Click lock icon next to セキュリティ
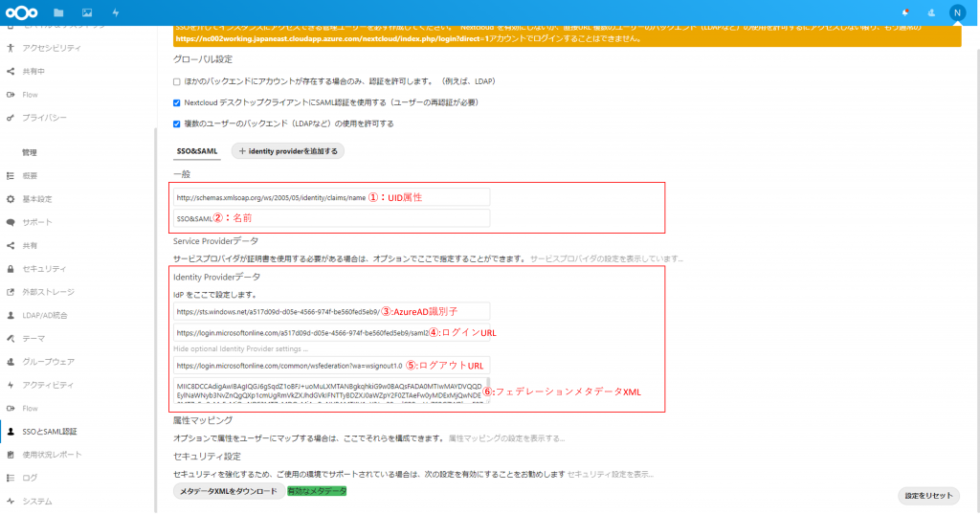The image size is (980, 515). pos(10,269)
